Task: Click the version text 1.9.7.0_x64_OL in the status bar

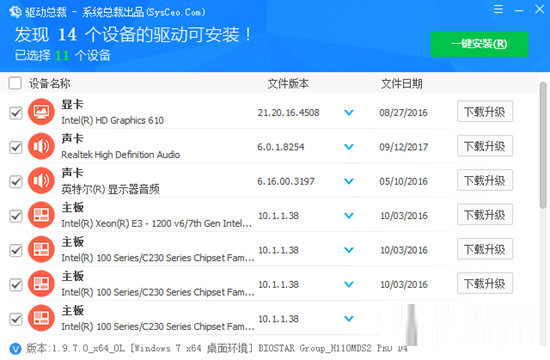Action: pos(88,348)
